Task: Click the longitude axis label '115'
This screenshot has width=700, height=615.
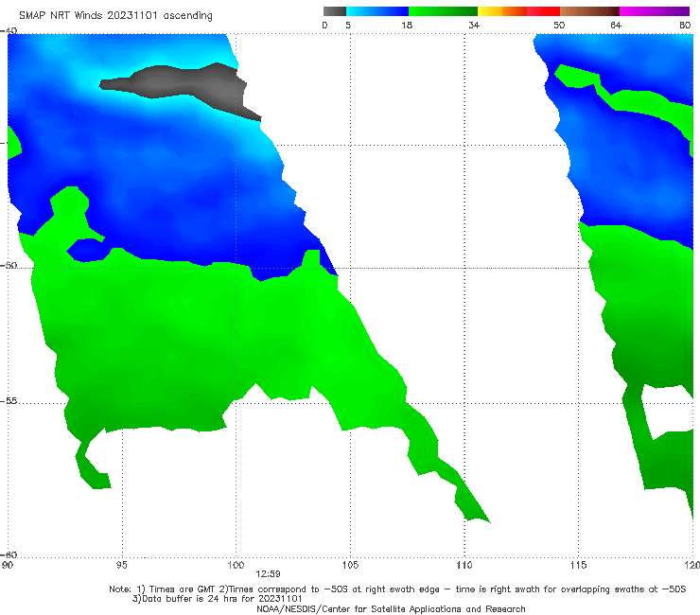Action: 579,566
